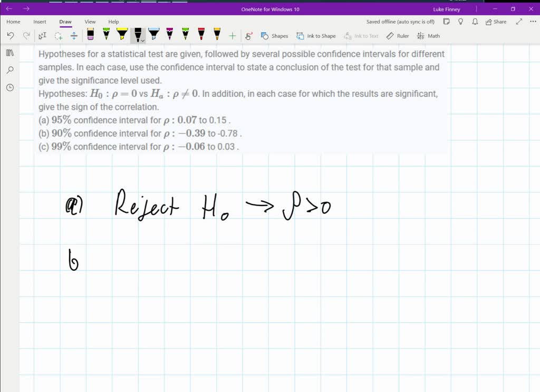
Task: Activate the Insert or Remove Space tool
Action: [74, 35]
